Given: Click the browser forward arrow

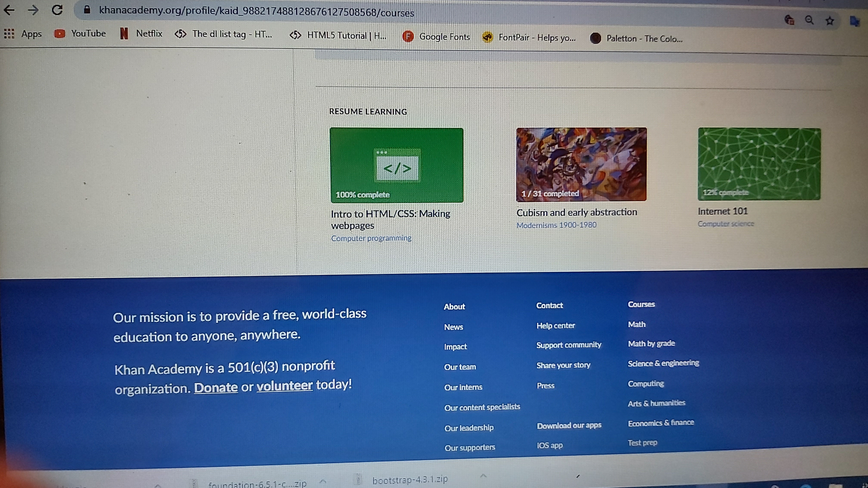Looking at the screenshot, I should 33,10.
